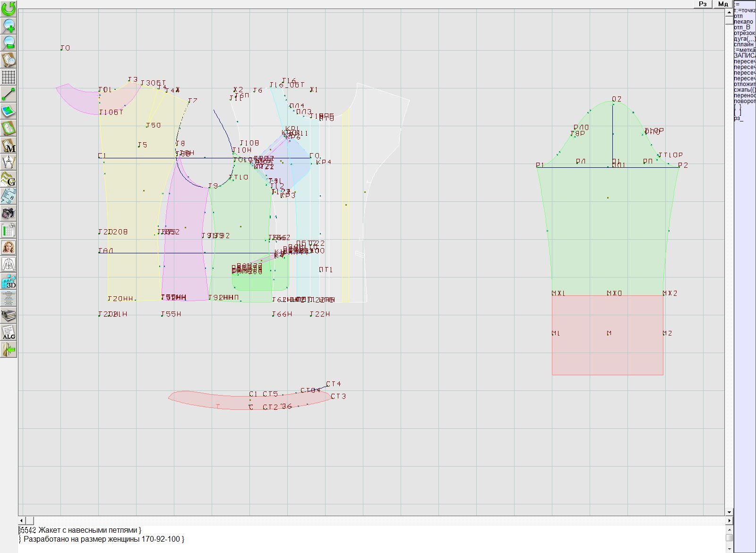The height and width of the screenshot is (553, 756).
Task: Click the Рз button at top
Action: [703, 4]
